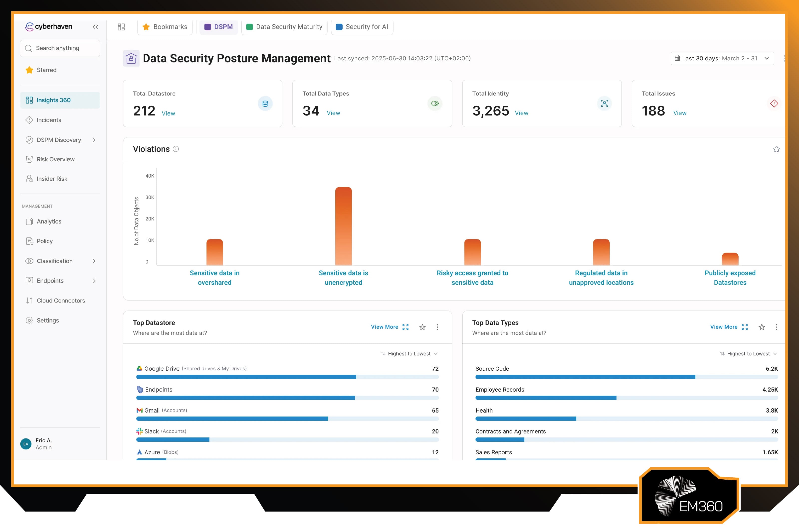Open the Policy section
Screen dimensions: 799x532
44,241
